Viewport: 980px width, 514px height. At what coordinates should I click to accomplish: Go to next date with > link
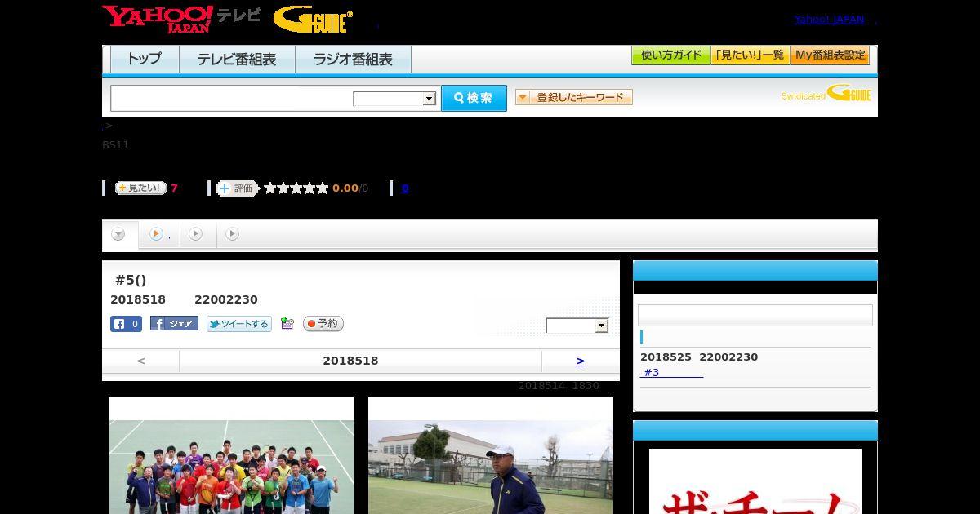581,361
